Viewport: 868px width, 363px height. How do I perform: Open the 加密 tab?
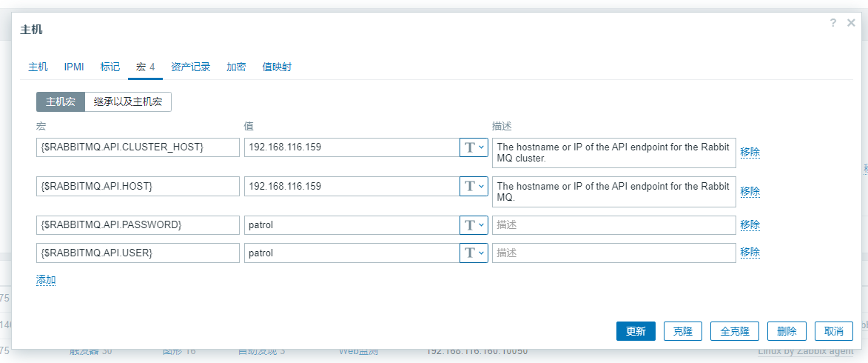pyautogui.click(x=236, y=67)
